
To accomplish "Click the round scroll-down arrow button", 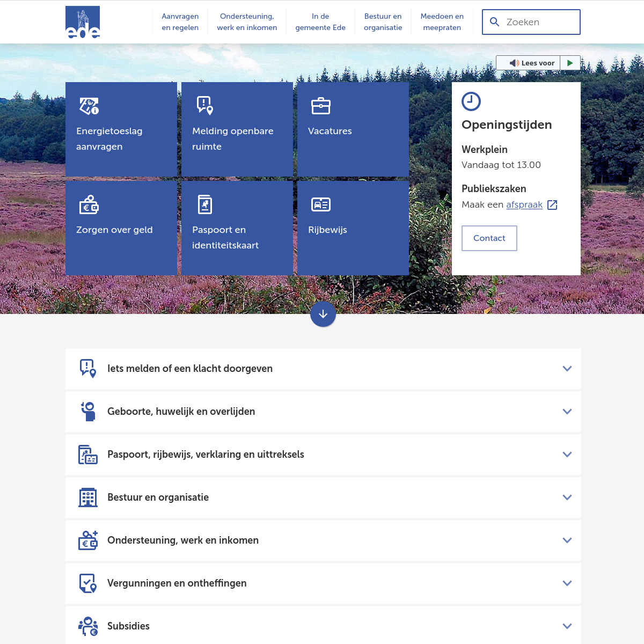I will pos(323,314).
